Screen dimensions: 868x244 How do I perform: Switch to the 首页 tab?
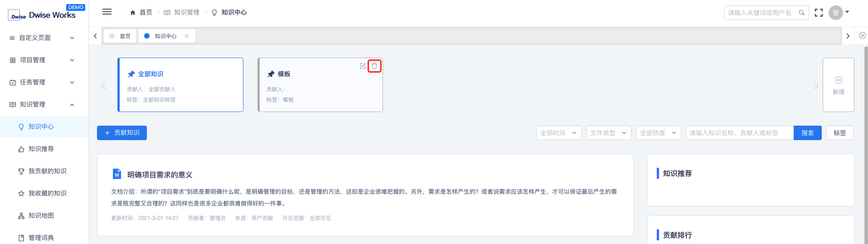(120, 36)
